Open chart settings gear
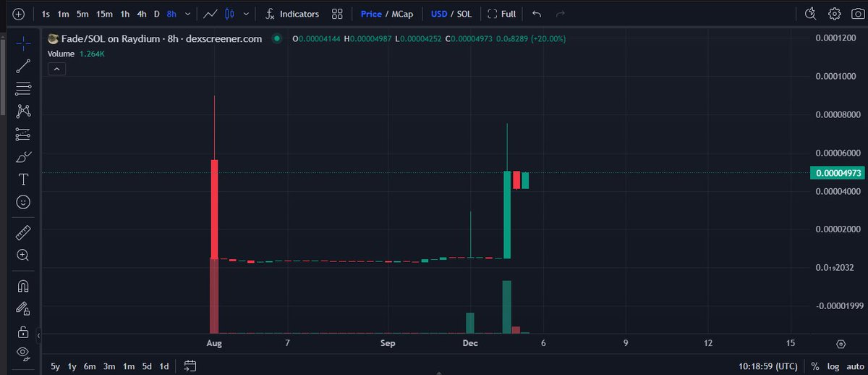Screen dimensions: 868x375 [835, 14]
